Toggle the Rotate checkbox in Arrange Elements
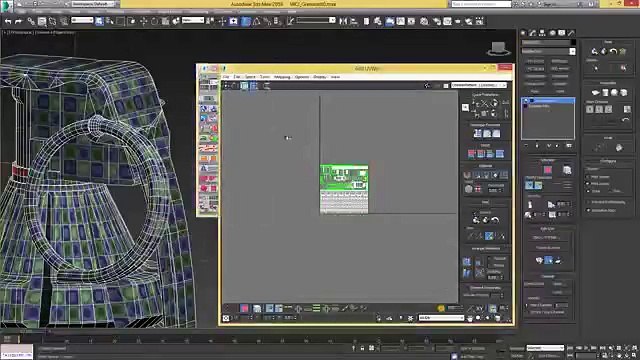640x360 pixels. [x=490, y=265]
